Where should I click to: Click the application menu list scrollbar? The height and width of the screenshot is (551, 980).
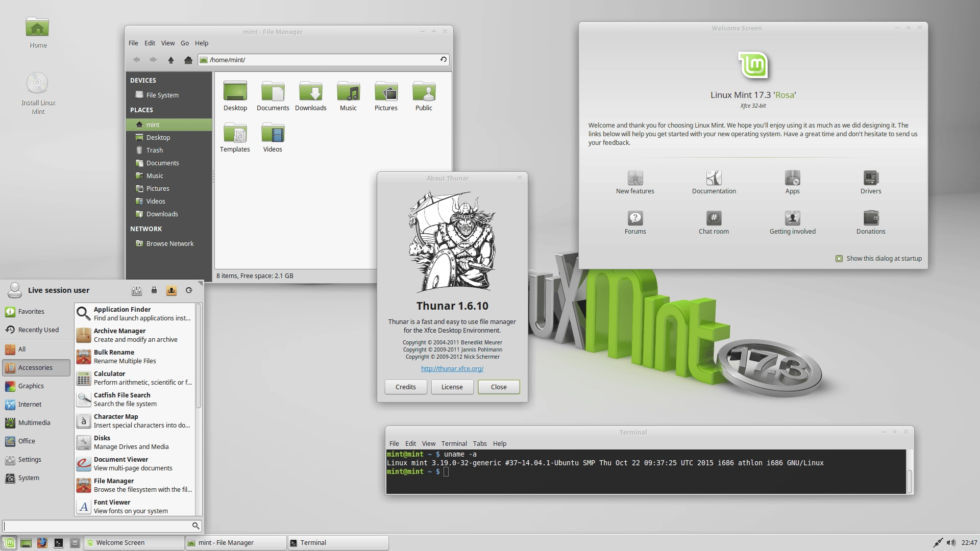[x=199, y=356]
